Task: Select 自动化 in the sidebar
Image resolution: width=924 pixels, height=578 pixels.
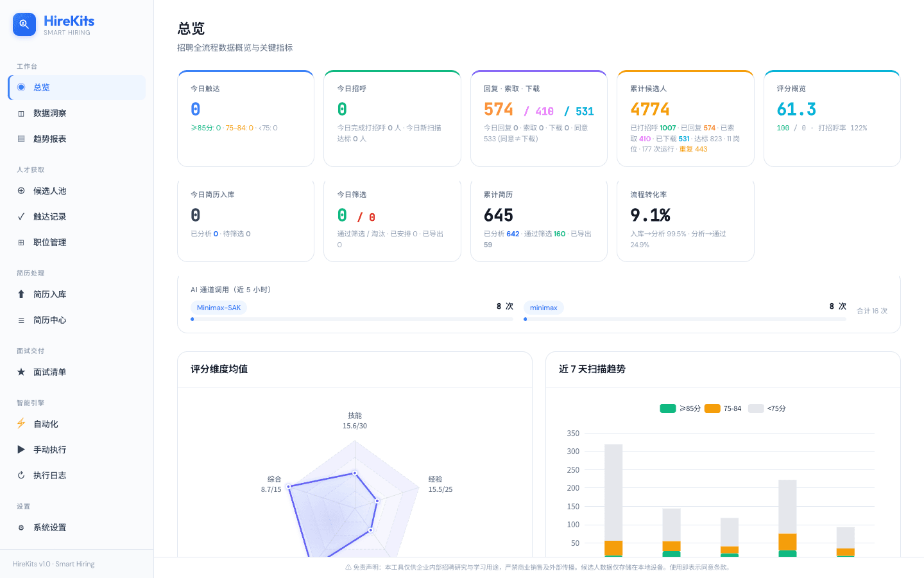Action: pyautogui.click(x=77, y=424)
